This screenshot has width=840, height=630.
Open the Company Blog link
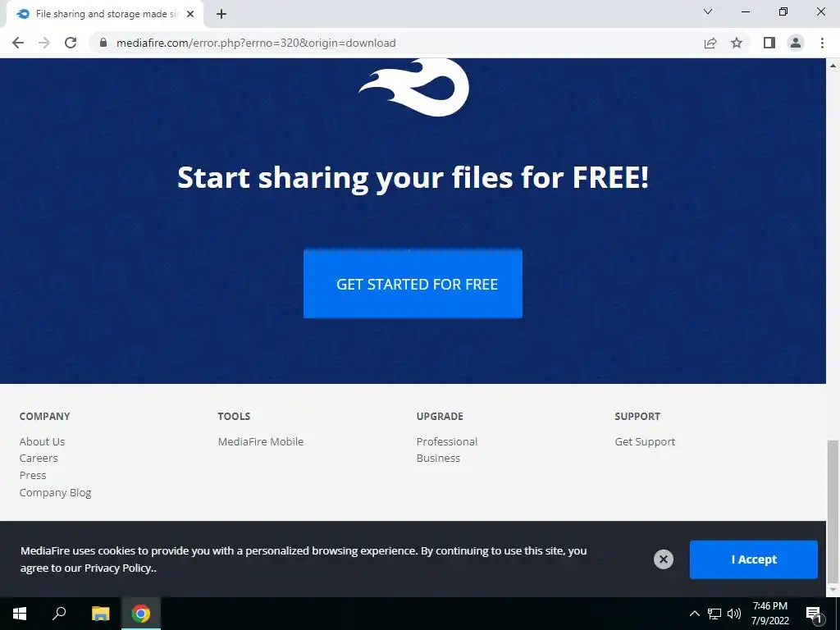55,492
